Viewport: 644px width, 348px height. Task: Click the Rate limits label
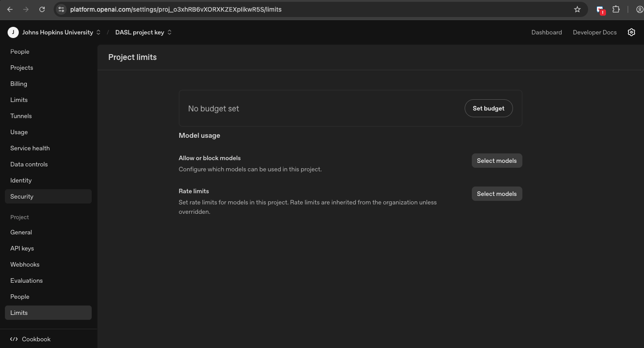(x=194, y=191)
